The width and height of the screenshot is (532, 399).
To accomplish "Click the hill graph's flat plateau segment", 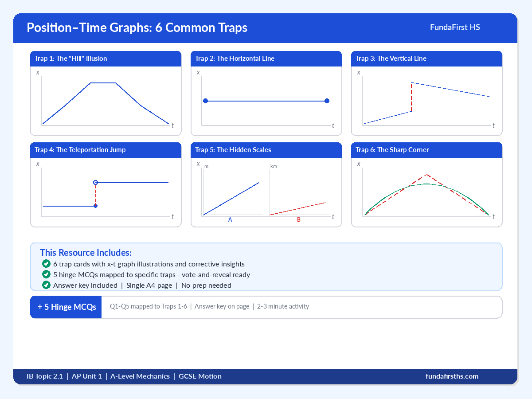I will click(x=103, y=83).
